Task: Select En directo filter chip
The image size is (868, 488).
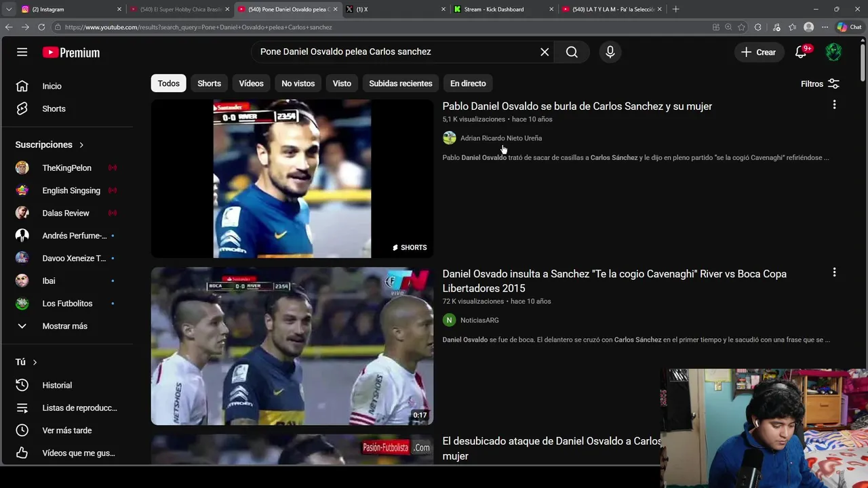Action: coord(468,83)
